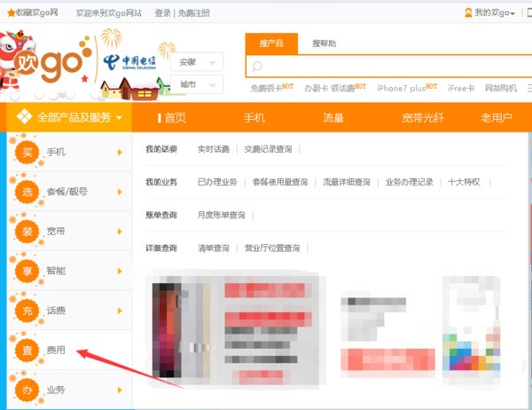
Task: Expand the 智能 sidebar arrow
Action: point(120,271)
